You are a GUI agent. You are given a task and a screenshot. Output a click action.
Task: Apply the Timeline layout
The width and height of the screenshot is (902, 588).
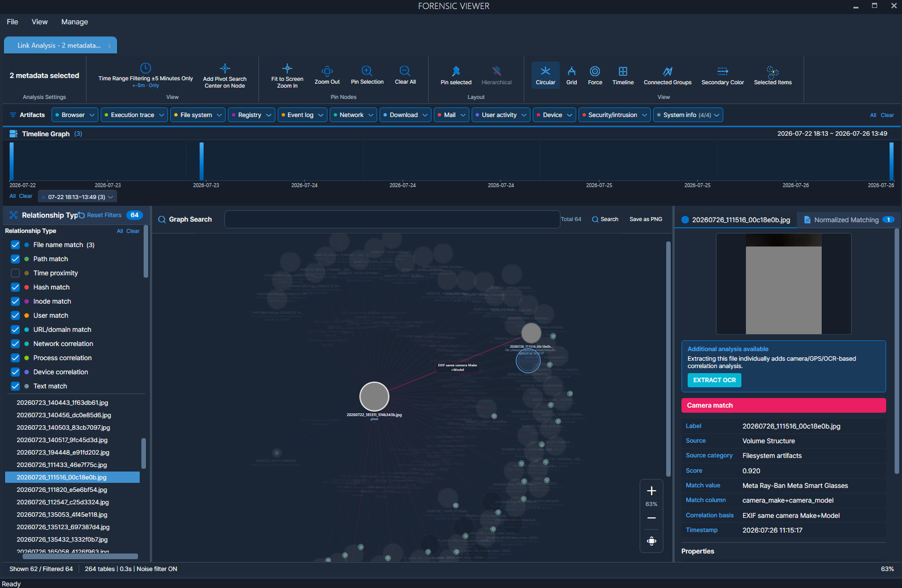point(623,75)
